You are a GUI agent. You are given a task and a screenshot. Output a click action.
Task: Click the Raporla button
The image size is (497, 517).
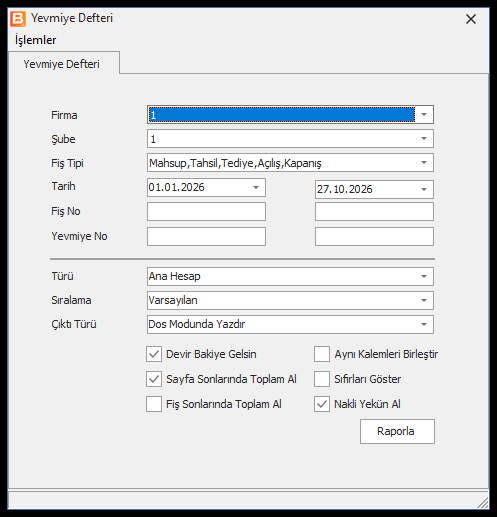pos(397,431)
